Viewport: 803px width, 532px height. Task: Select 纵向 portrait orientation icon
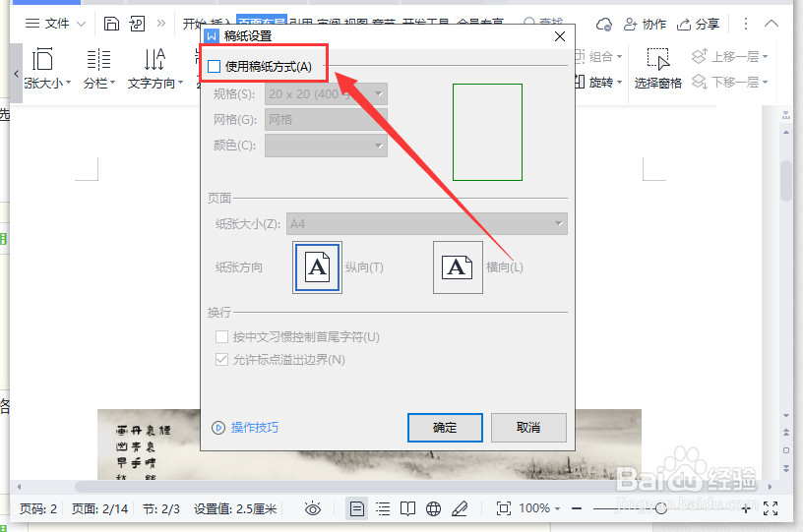click(318, 267)
